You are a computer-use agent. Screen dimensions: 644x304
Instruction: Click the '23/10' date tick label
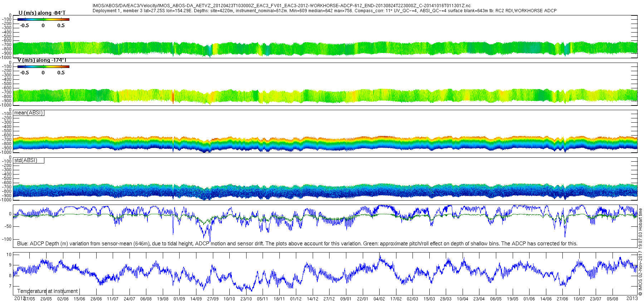[x=246, y=299]
